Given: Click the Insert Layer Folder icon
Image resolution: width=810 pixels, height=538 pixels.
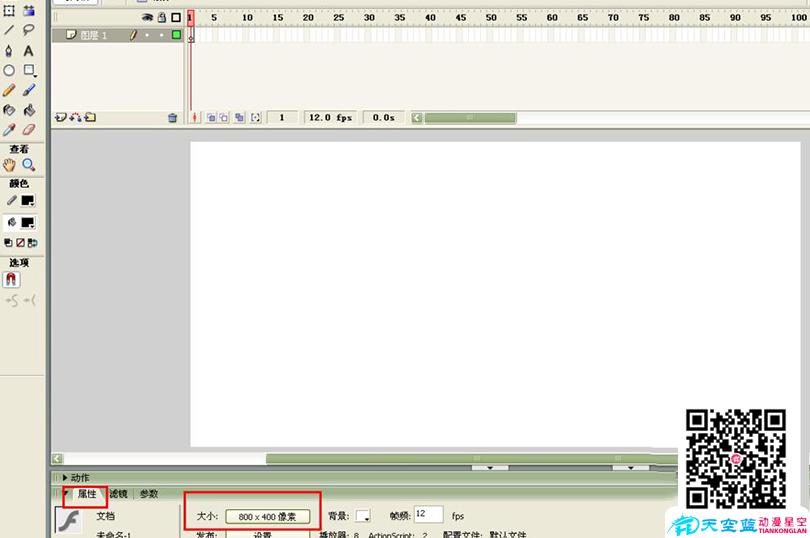Looking at the screenshot, I should pyautogui.click(x=90, y=117).
